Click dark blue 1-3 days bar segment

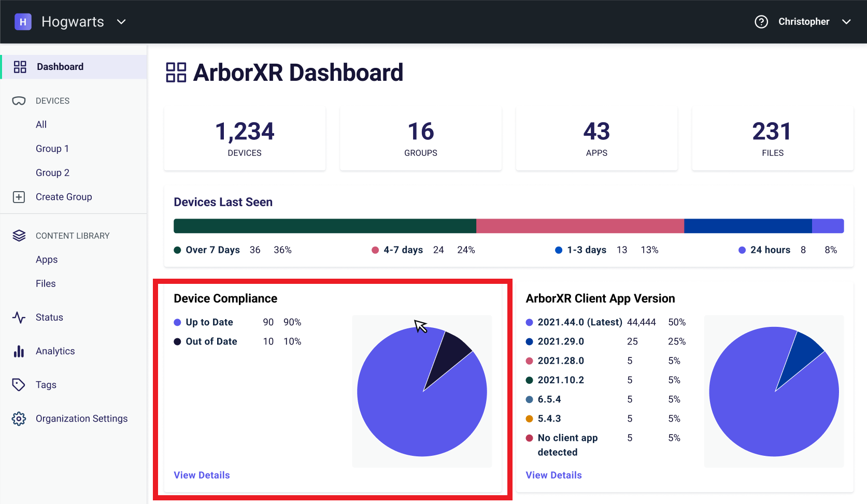tap(748, 226)
